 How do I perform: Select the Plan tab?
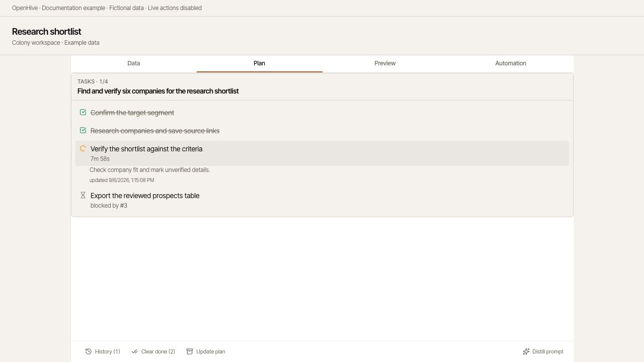[x=260, y=63]
